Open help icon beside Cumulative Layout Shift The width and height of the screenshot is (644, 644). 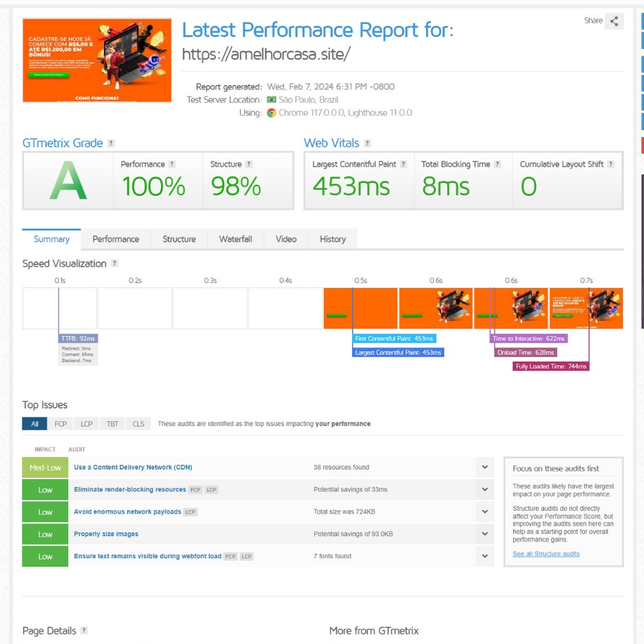(x=611, y=164)
